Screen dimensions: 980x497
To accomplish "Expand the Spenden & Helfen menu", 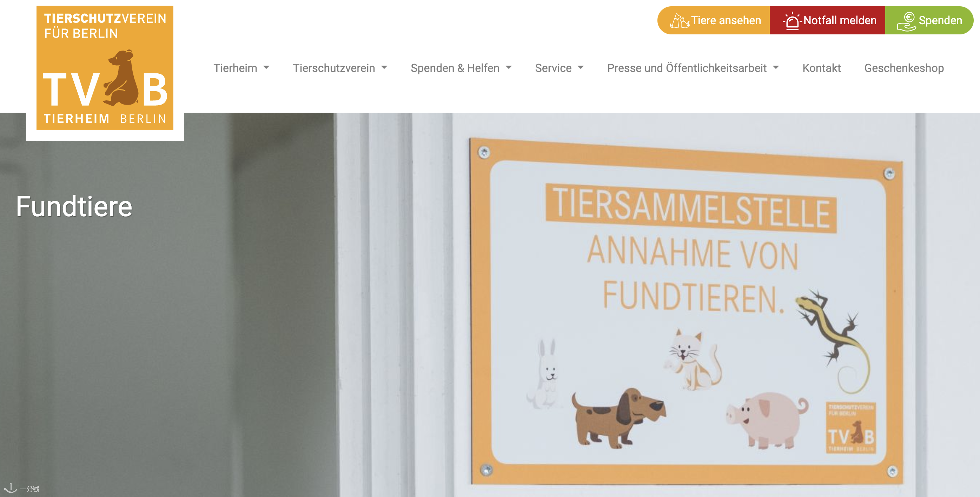I will click(x=461, y=68).
